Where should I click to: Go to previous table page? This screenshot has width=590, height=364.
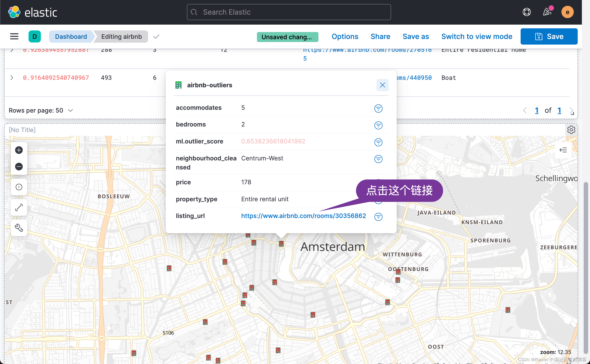point(525,110)
